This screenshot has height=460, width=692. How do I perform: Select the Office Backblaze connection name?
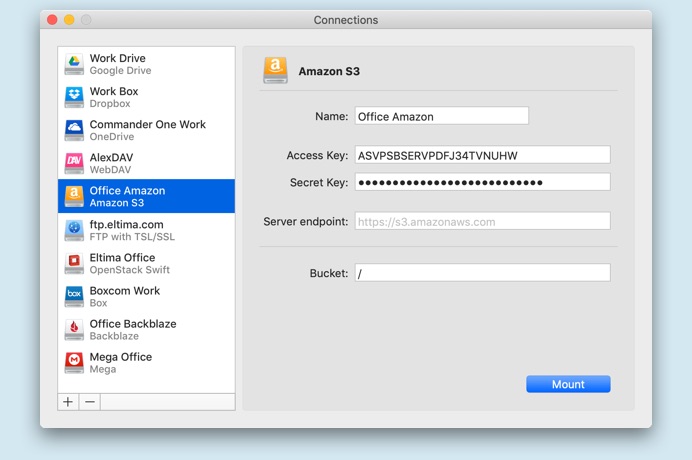133,324
